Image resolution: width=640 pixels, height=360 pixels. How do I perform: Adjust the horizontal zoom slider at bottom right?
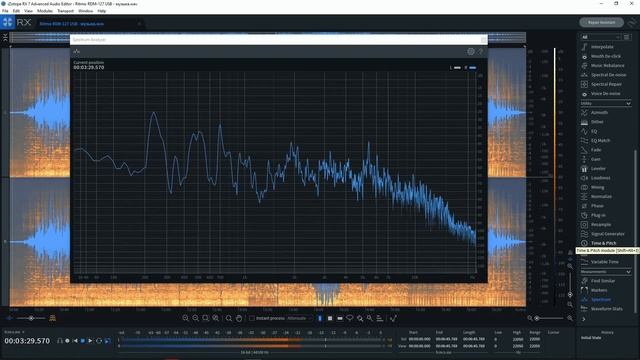tap(549, 318)
